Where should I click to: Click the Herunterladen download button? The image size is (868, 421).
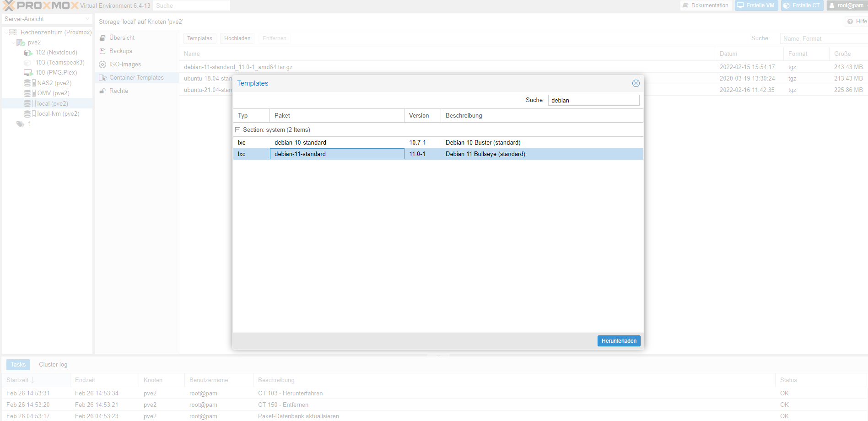point(619,341)
